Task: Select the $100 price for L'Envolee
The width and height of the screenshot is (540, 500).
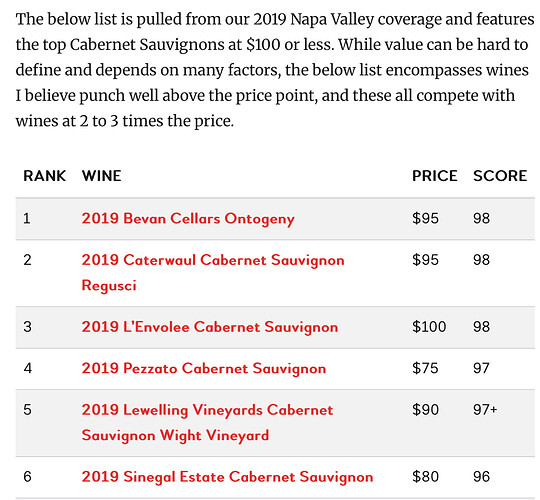Action: pos(429,326)
